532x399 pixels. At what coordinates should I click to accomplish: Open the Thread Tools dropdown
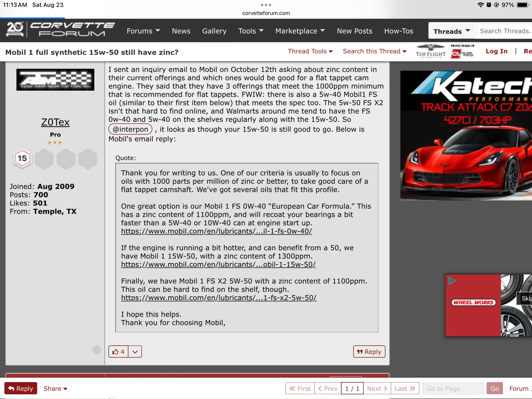(x=310, y=51)
